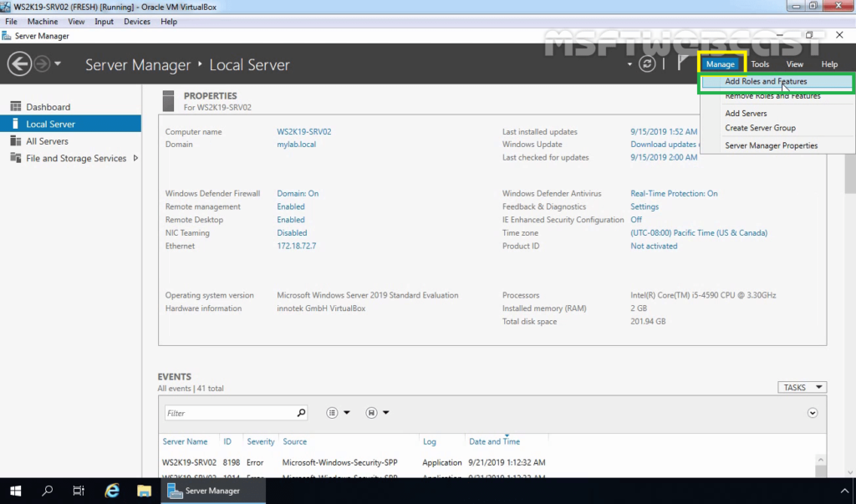
Task: Click events list scroll up arrow
Action: click(821, 460)
